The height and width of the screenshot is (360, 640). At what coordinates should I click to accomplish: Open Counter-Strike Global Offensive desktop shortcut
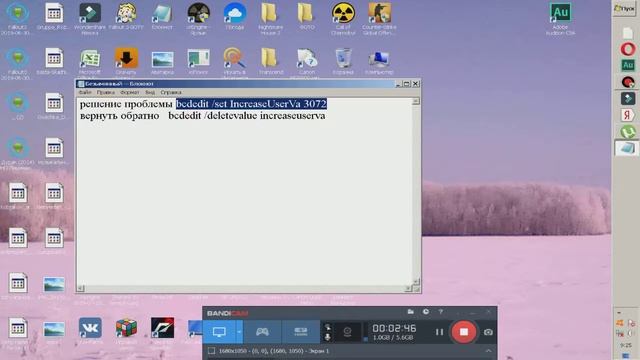pos(379,19)
